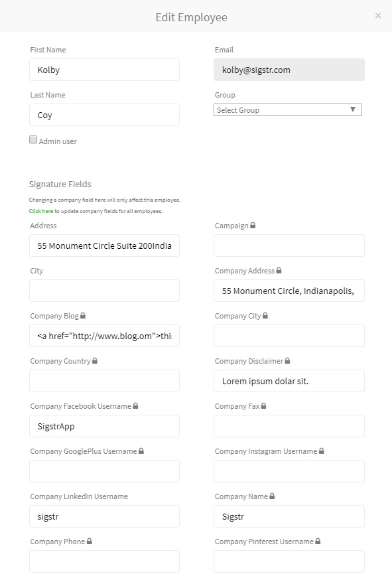Enable the Admin user checkbox
The height and width of the screenshot is (578, 392).
click(33, 139)
